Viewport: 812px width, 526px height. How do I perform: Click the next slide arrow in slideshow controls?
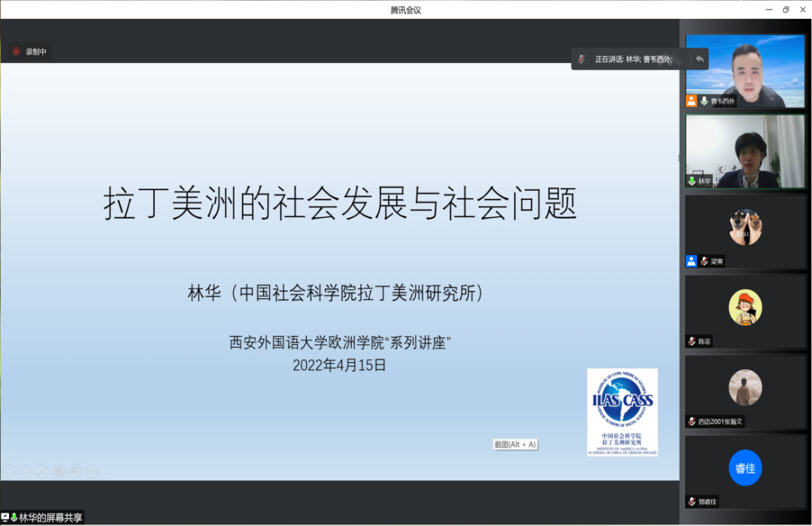point(26,471)
